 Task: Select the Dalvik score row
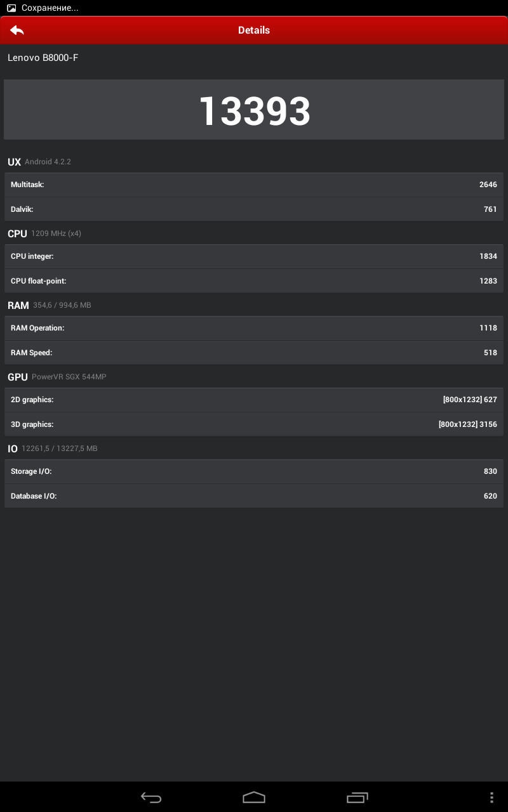click(x=254, y=209)
